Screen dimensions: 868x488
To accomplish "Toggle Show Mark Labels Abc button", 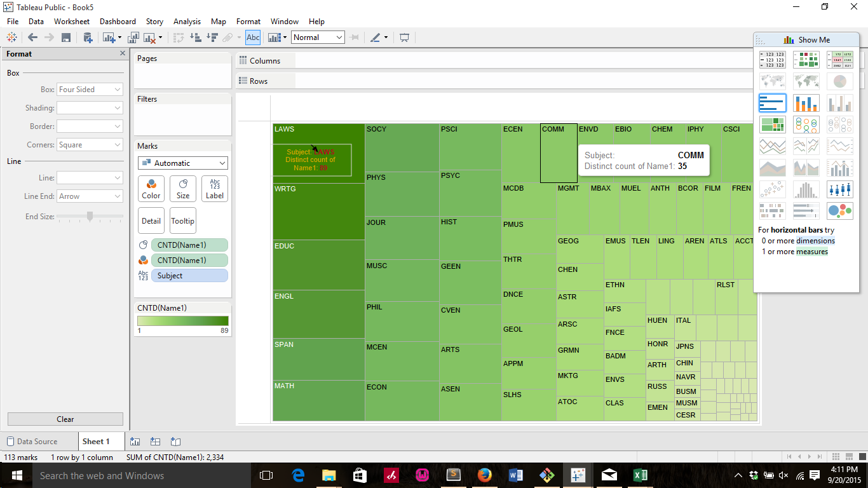I will pos(253,37).
